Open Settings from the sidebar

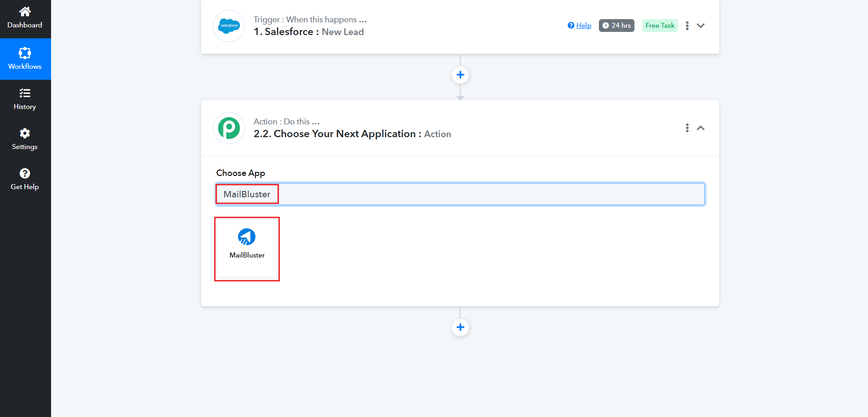25,139
